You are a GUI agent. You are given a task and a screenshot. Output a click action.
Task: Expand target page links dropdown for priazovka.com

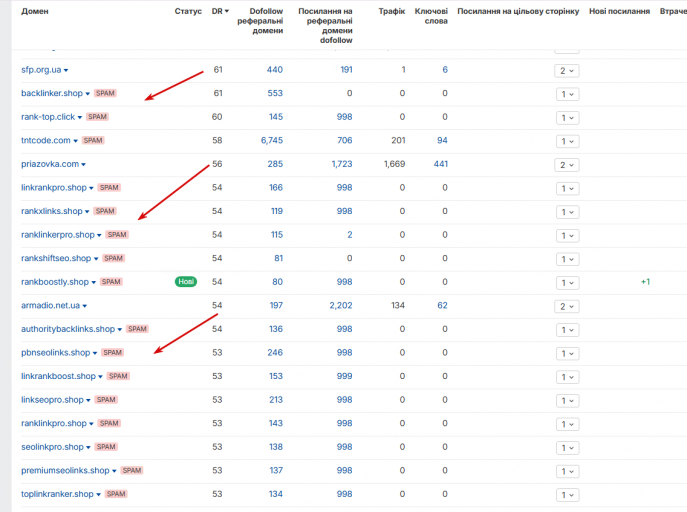[567, 165]
